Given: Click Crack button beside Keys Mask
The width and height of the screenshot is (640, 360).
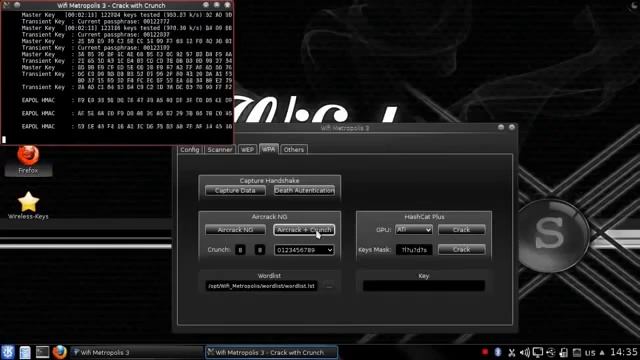Looking at the screenshot, I should point(462,249).
